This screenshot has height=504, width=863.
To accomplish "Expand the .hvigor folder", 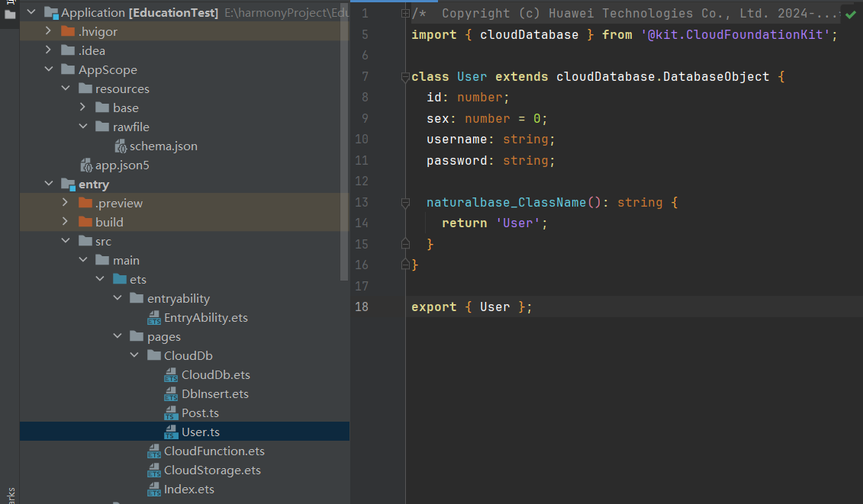I will point(48,30).
